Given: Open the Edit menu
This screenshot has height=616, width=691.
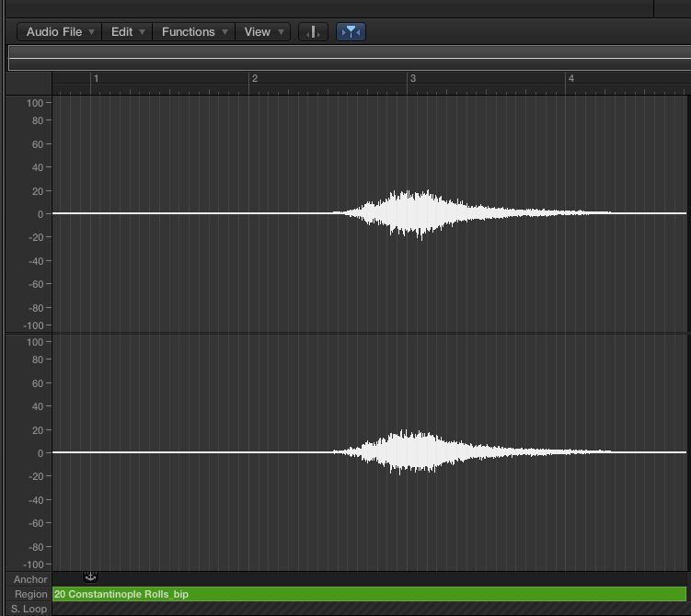Looking at the screenshot, I should point(127,31).
